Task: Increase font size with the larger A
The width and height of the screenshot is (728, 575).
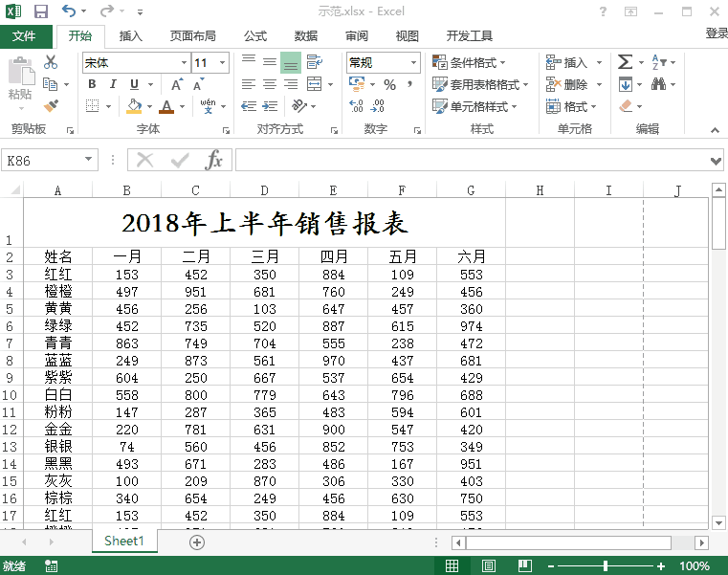Action: coord(177,84)
